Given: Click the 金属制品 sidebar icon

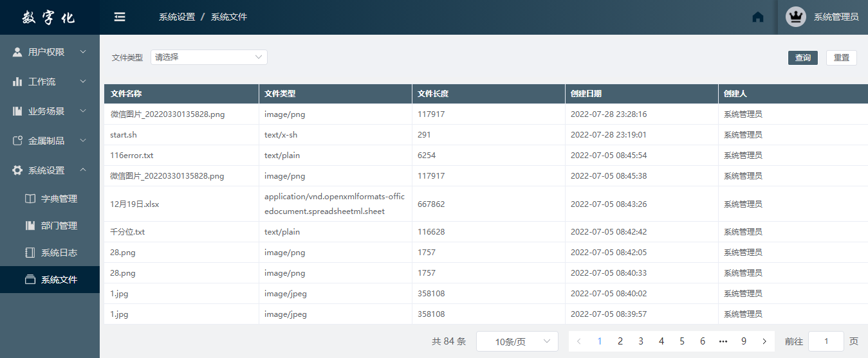Looking at the screenshot, I should click(17, 141).
